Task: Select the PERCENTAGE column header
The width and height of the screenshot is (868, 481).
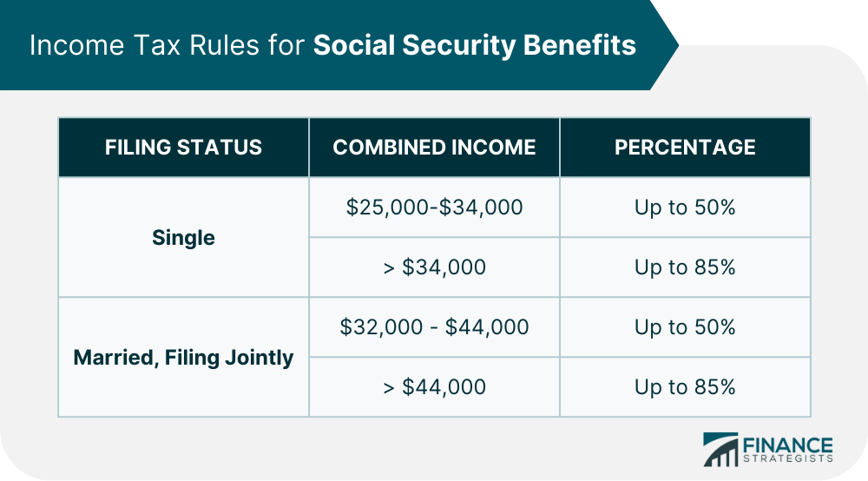Action: [685, 147]
